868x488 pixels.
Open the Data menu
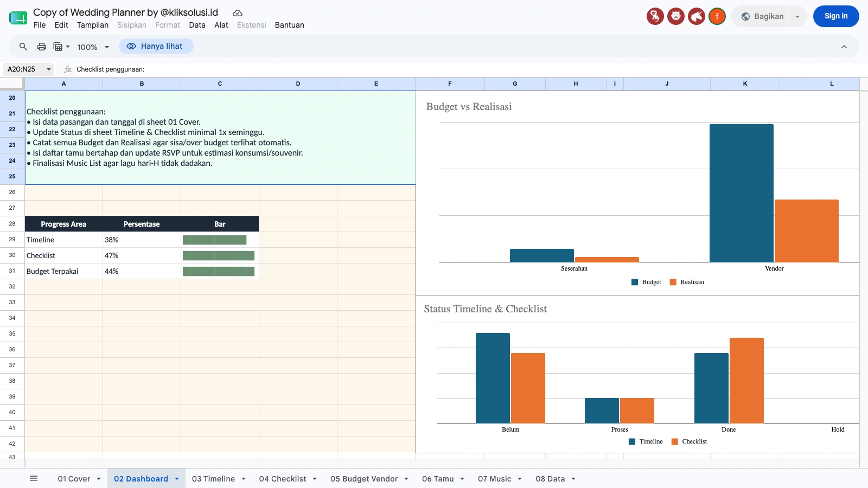pyautogui.click(x=197, y=25)
